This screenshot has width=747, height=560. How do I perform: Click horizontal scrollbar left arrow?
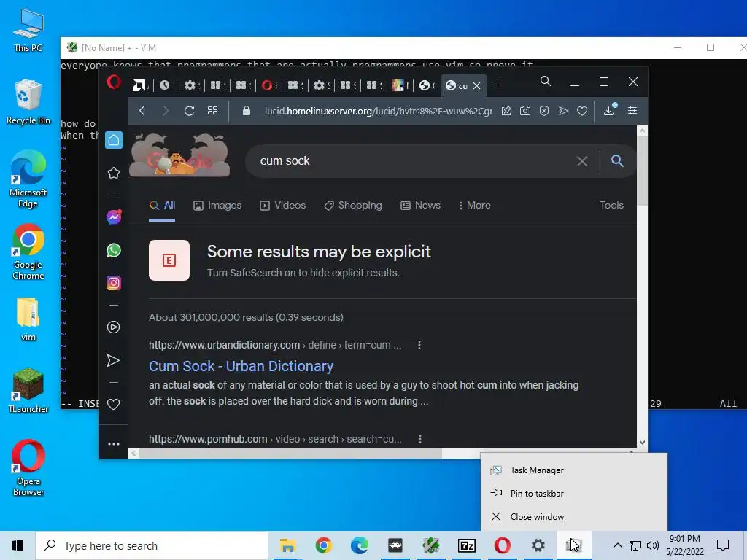(134, 454)
